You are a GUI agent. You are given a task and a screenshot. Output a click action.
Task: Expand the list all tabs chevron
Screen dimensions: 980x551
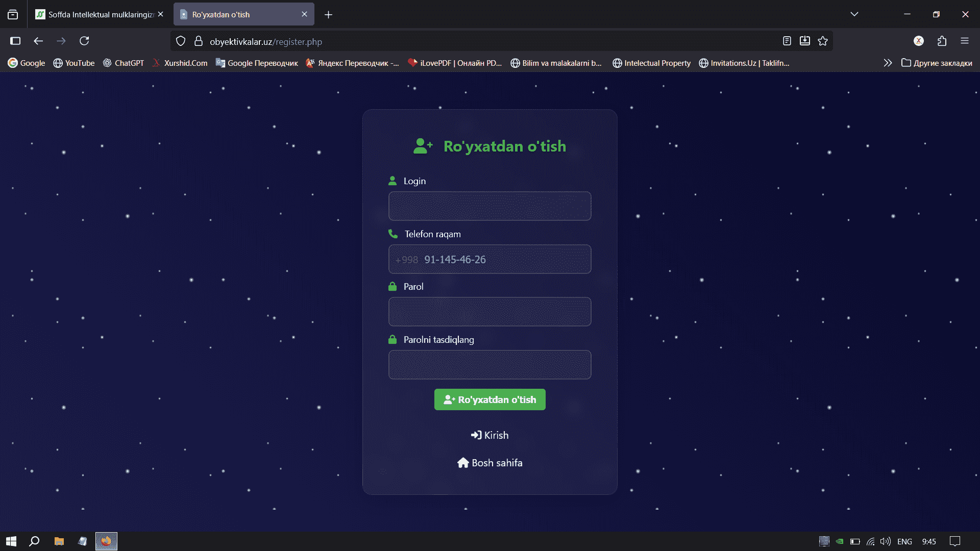pyautogui.click(x=854, y=14)
